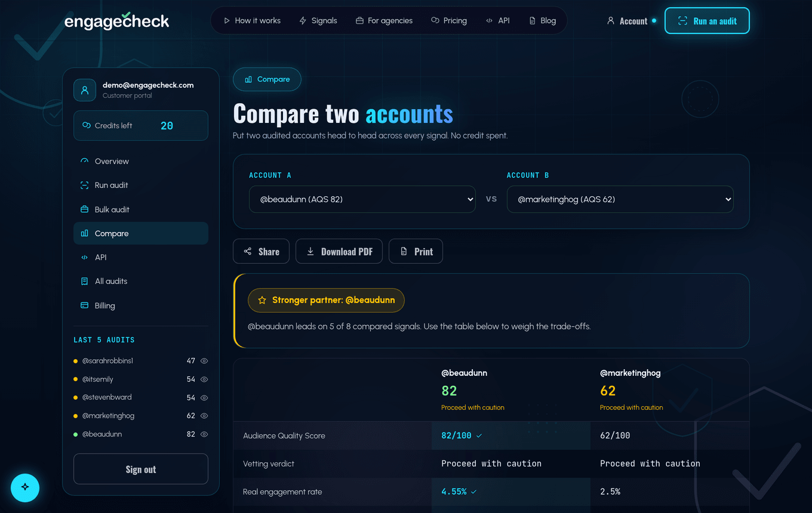Image resolution: width=812 pixels, height=513 pixels.
Task: Open Bulk audit in sidebar
Action: coord(141,209)
